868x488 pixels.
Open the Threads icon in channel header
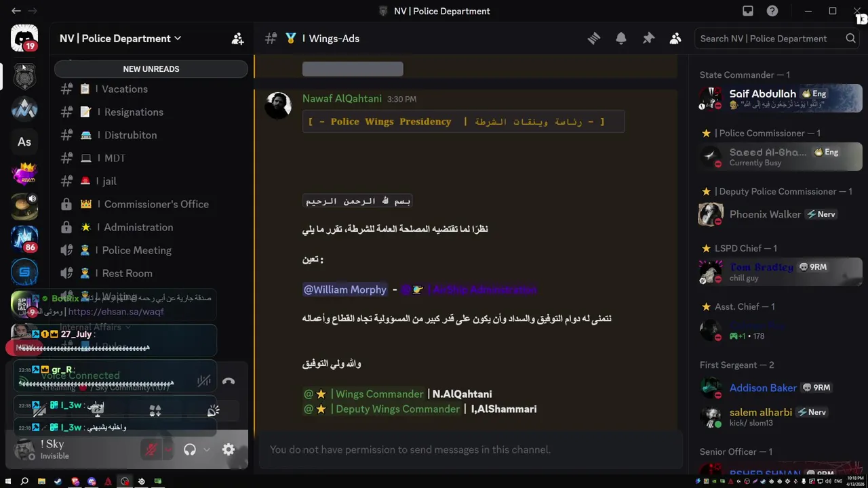coord(594,39)
